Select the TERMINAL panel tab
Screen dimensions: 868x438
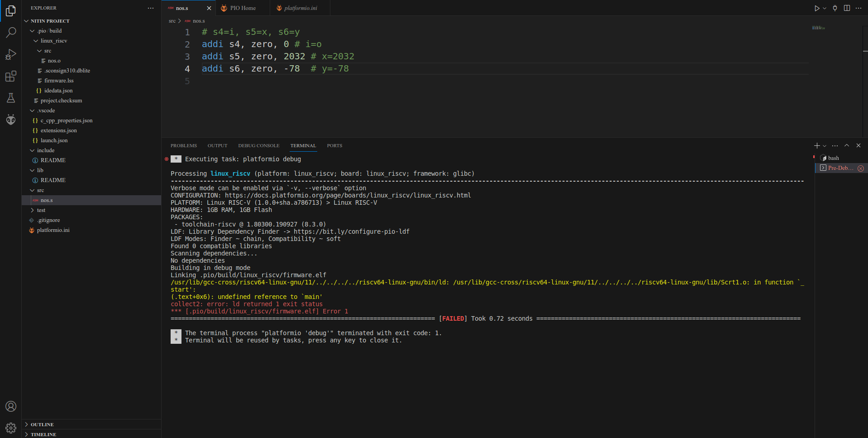[303, 145]
